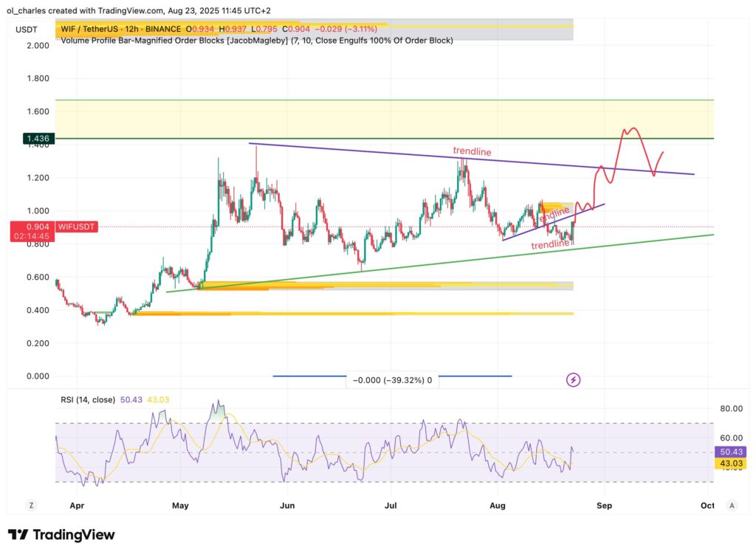
Task: Click the TradingView logo
Action: tap(61, 535)
